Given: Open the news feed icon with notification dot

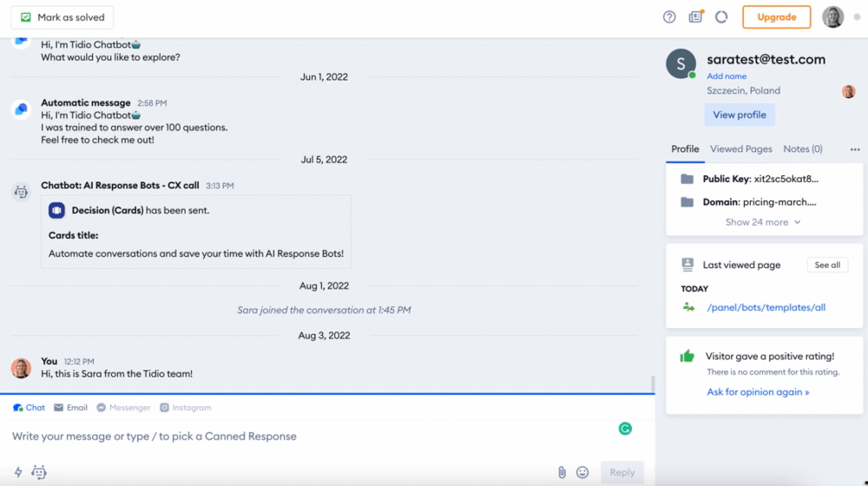Looking at the screenshot, I should [695, 16].
